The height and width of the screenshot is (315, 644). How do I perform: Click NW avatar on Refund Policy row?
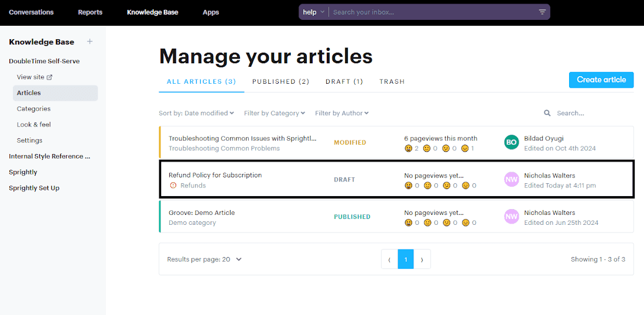(x=511, y=179)
